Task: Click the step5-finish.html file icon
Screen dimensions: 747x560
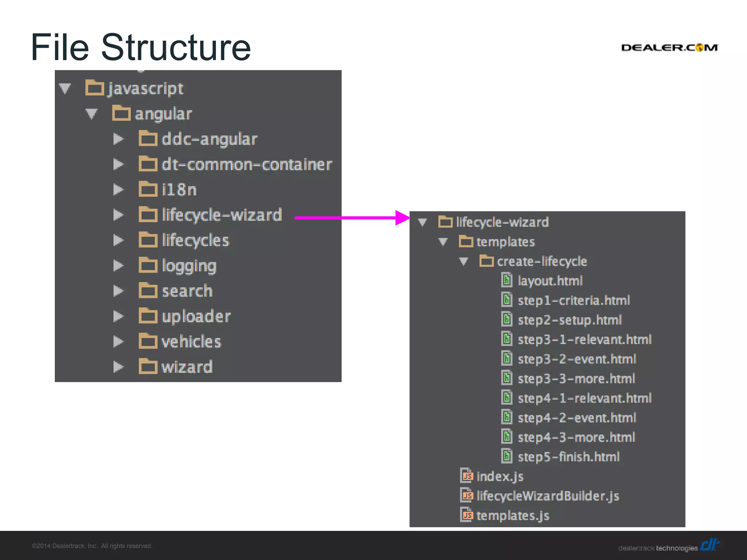Action: (x=507, y=456)
